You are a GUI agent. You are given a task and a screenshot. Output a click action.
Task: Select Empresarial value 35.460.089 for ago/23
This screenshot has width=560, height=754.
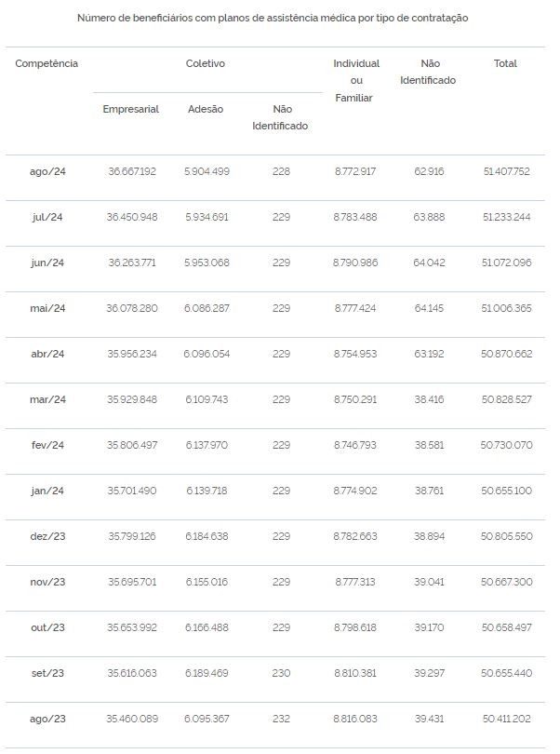[132, 719]
